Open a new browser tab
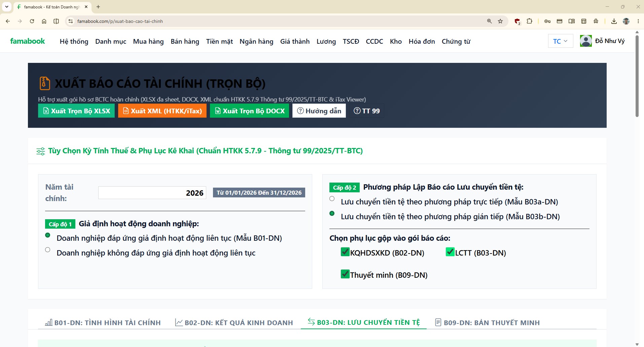Viewport: 644px width, 347px height. (x=98, y=7)
